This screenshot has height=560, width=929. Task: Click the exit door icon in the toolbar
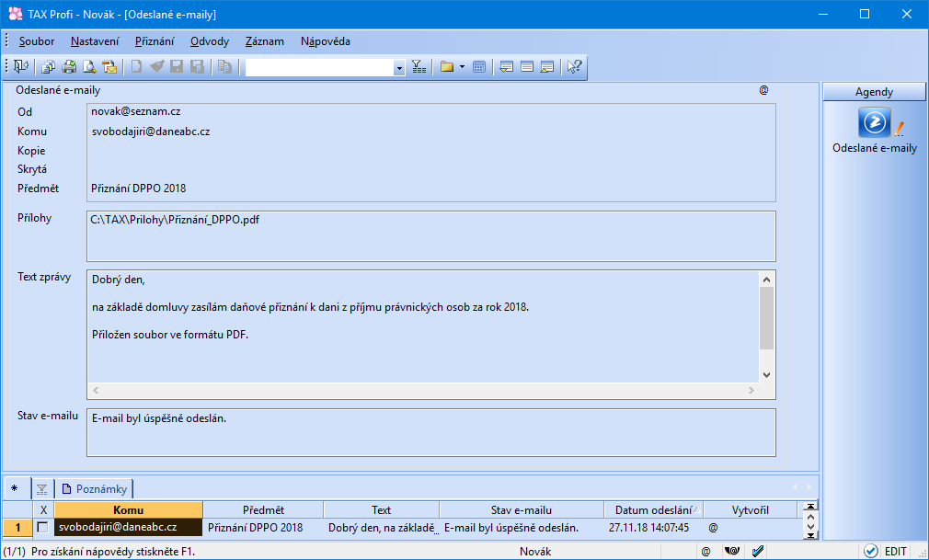tap(21, 67)
